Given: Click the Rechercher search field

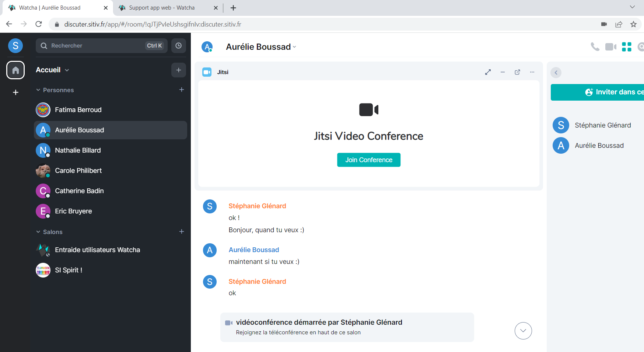Looking at the screenshot, I should click(x=96, y=46).
